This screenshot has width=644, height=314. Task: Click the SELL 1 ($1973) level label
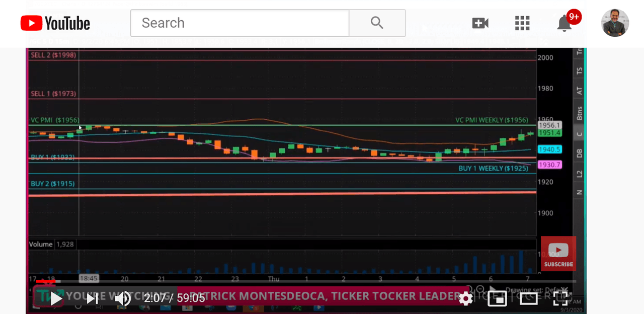[53, 94]
